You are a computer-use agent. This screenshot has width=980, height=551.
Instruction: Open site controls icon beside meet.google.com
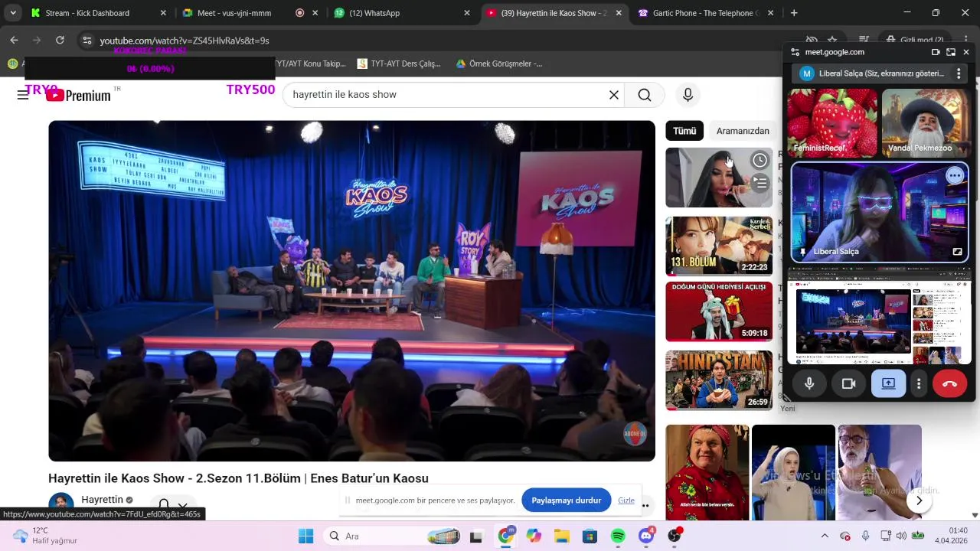pos(795,52)
